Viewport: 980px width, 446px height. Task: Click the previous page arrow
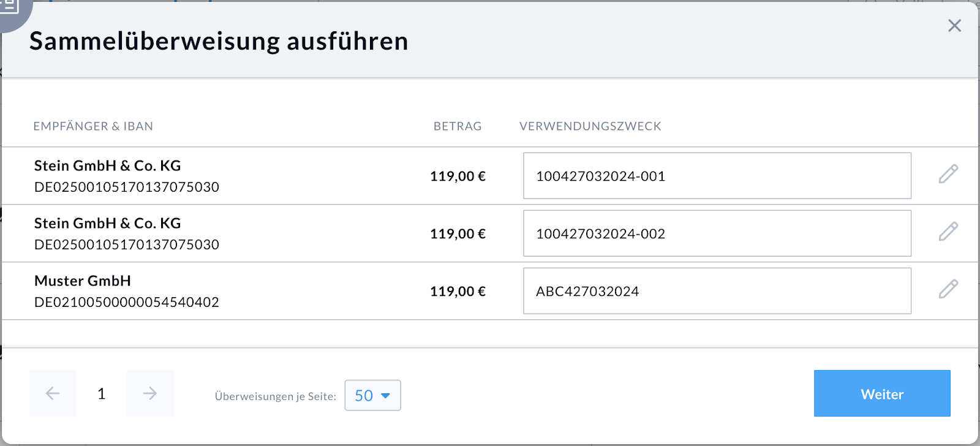[52, 393]
